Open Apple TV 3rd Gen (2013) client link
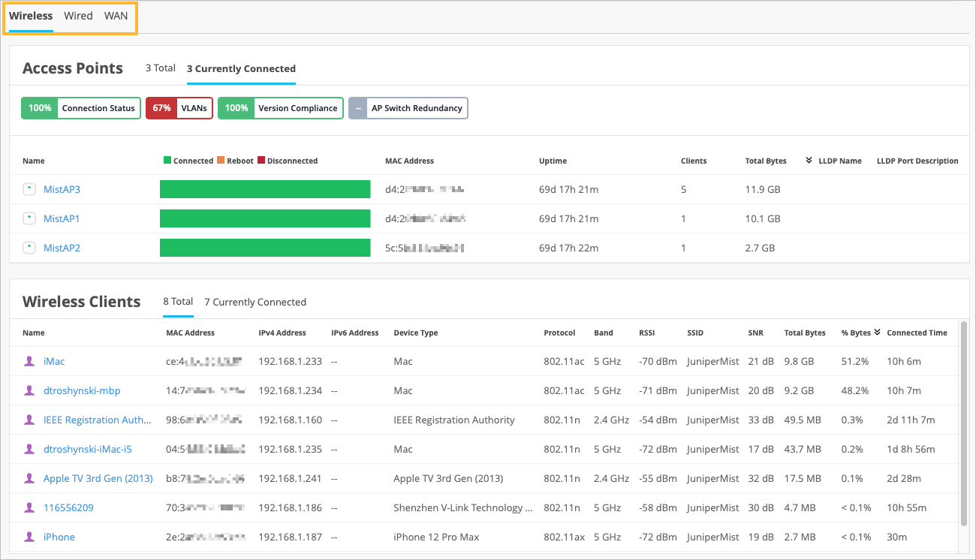976x560 pixels. coord(98,478)
